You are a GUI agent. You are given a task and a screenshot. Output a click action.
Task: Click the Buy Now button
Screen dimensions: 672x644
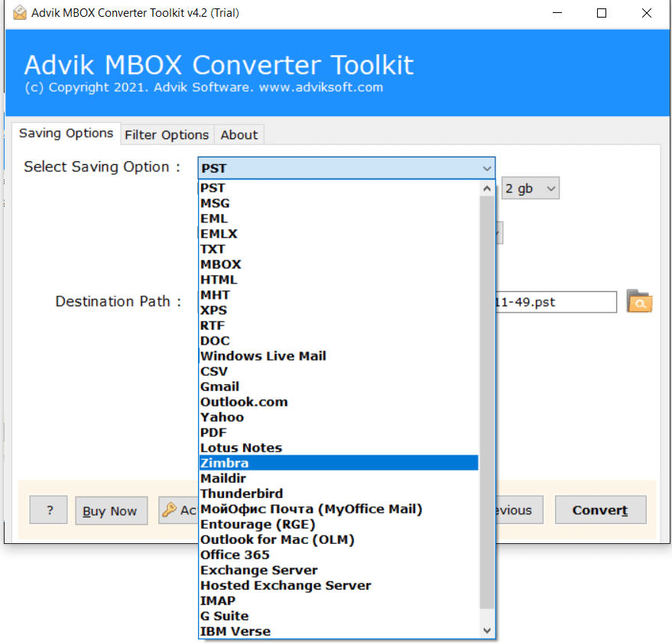tap(112, 511)
